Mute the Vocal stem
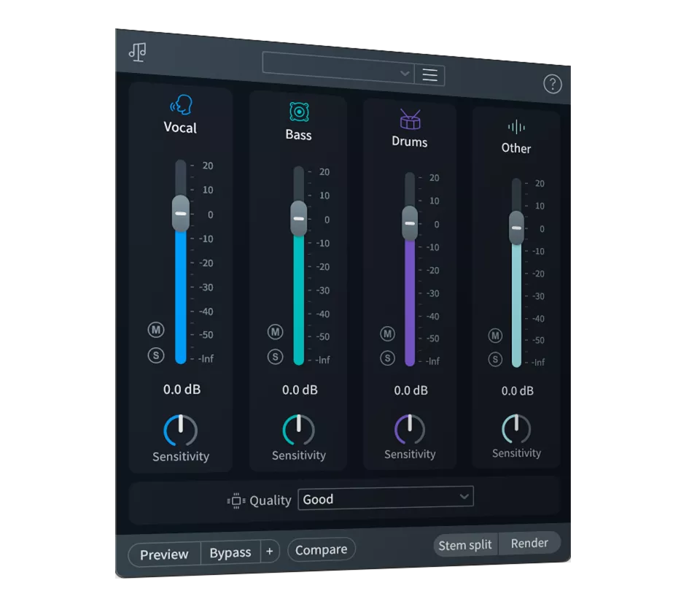Screen dimensions: 700x599 156,330
